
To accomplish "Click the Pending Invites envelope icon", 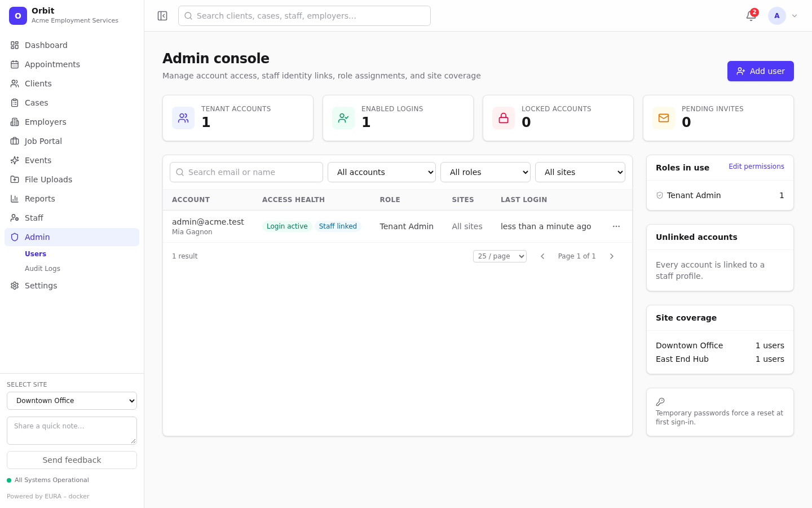I will click(664, 118).
